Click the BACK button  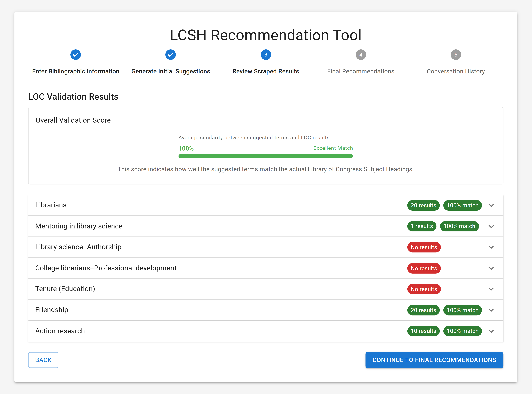click(43, 360)
